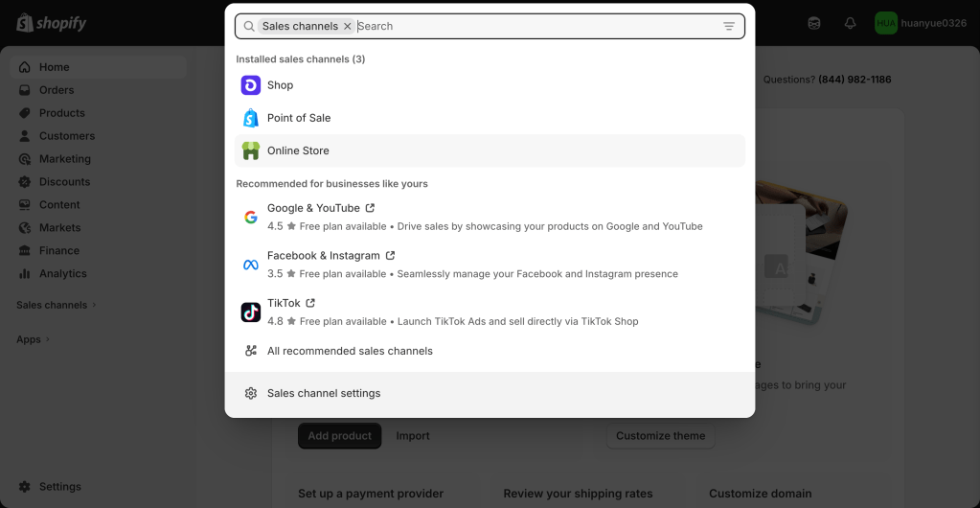Click the Meta logo icon
The width and height of the screenshot is (980, 508).
pyautogui.click(x=251, y=265)
